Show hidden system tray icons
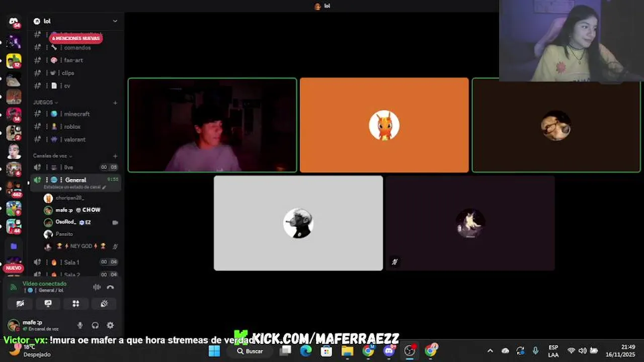The width and height of the screenshot is (644, 362). (x=490, y=351)
